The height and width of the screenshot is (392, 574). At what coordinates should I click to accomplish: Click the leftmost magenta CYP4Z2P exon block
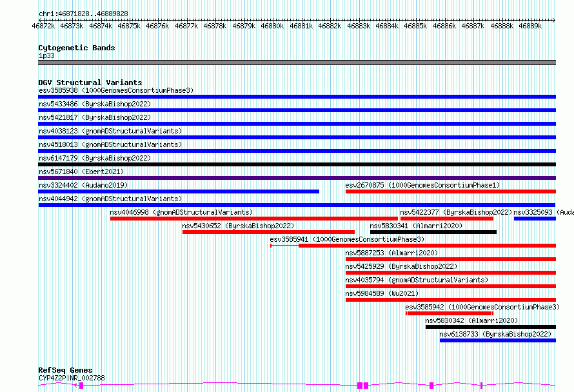tap(81, 386)
